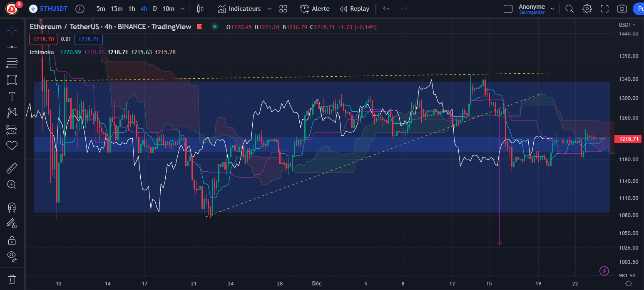Open the Fibonacci/Gann tools
644x290 pixels.
(x=12, y=63)
